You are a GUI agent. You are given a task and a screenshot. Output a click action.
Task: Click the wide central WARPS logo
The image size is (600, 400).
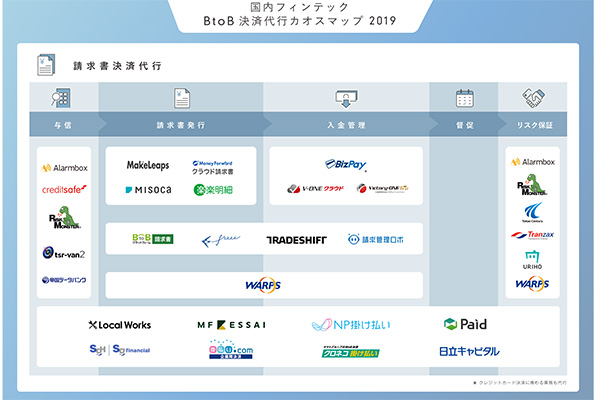click(x=263, y=285)
